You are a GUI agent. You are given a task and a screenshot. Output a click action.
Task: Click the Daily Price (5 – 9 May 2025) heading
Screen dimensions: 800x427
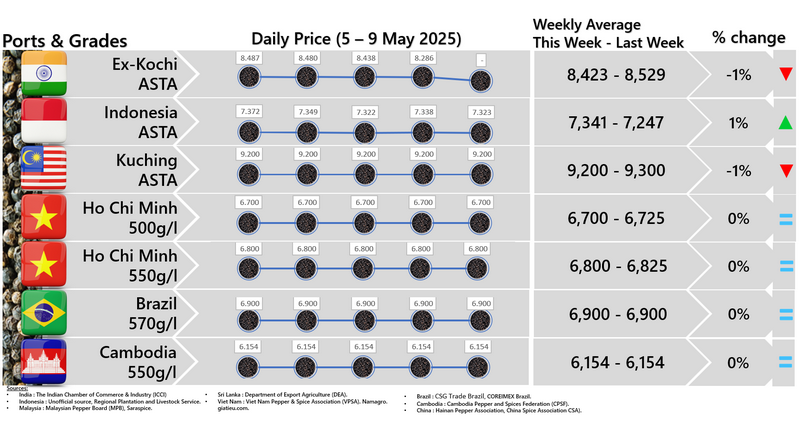click(356, 39)
